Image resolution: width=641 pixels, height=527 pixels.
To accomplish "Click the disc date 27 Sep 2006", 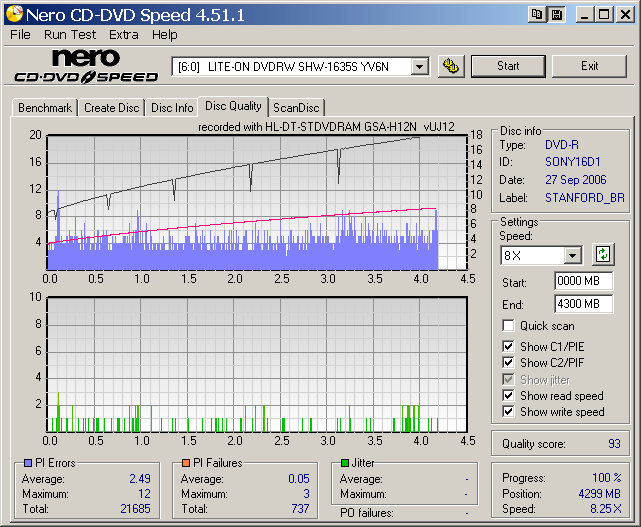I will coord(576,180).
